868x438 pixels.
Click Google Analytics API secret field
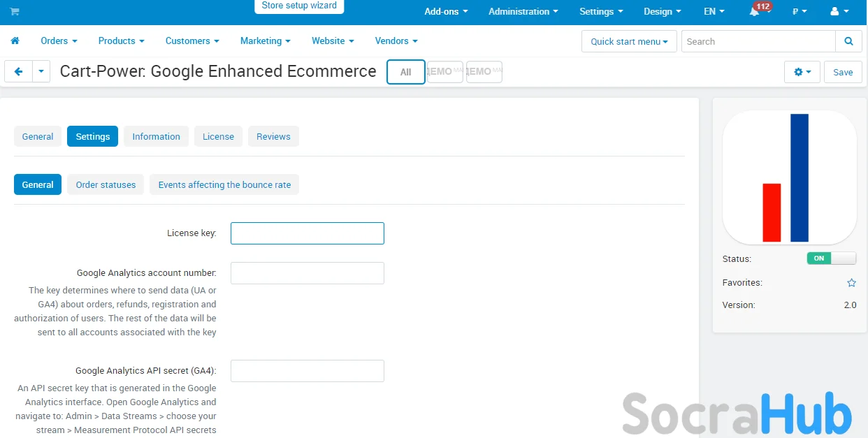click(x=308, y=371)
